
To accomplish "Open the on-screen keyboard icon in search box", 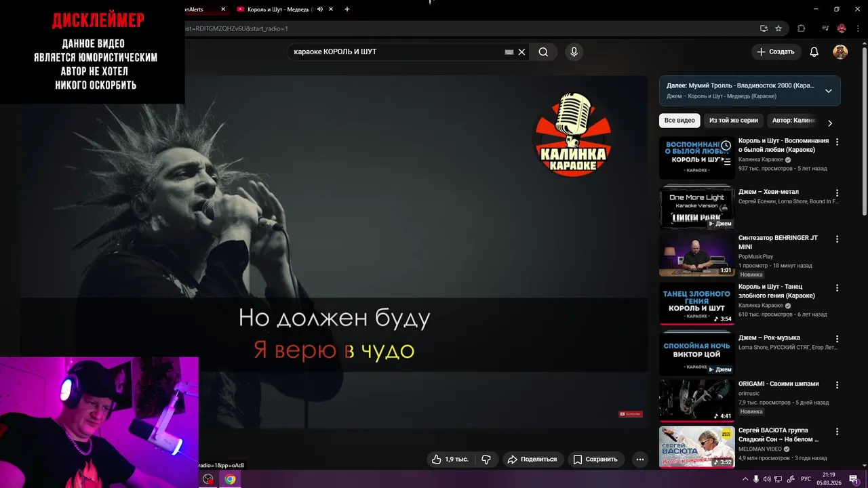I will (x=509, y=52).
